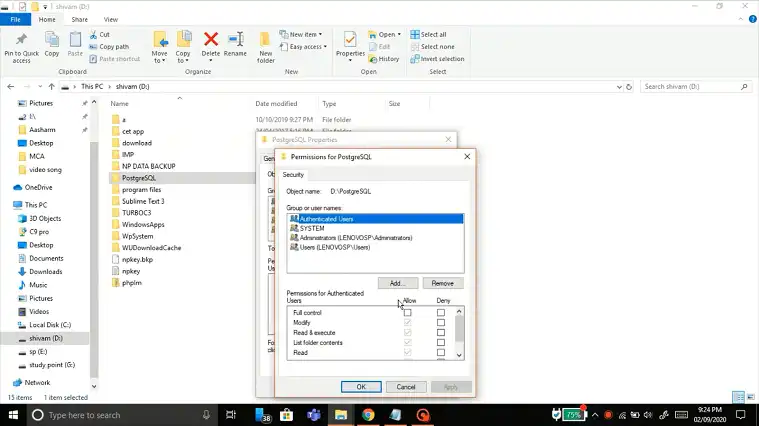
Task: Toggle Allow for Read & execute
Action: [408, 333]
